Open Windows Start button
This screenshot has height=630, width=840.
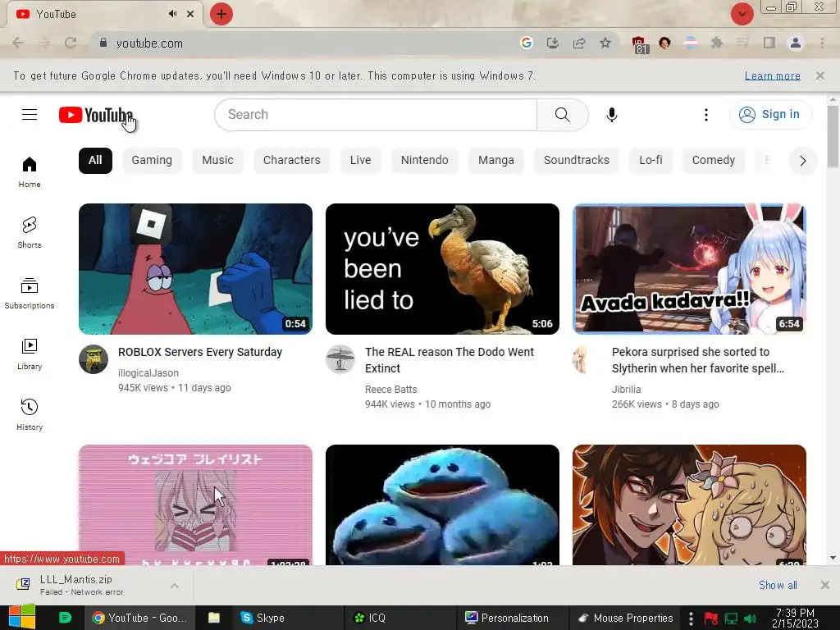click(21, 617)
